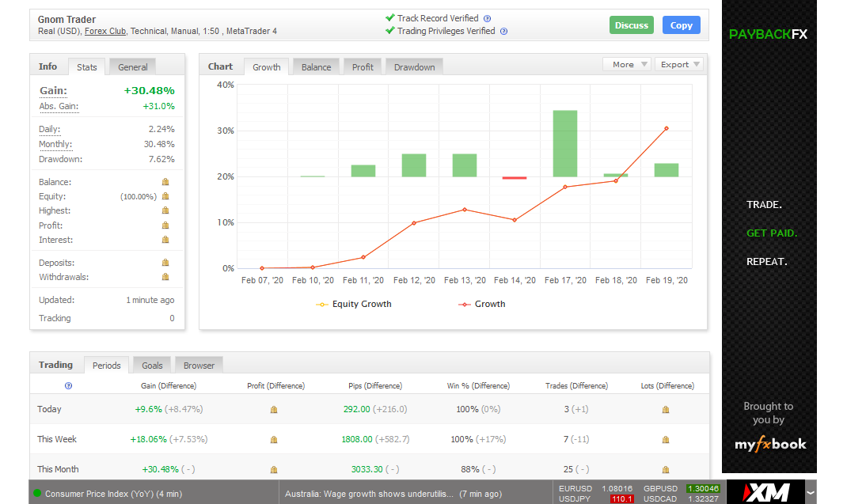Click the Abs. Gain label
Image resolution: width=847 pixels, height=504 pixels.
pos(59,107)
